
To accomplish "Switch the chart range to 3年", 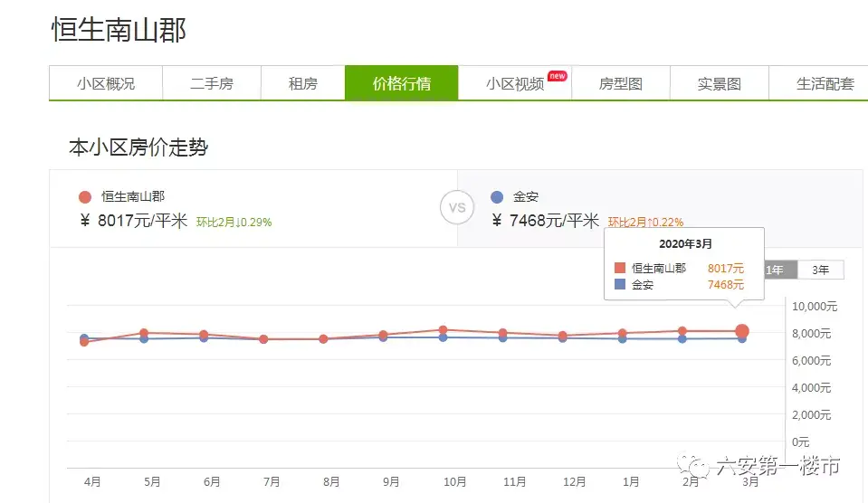I will 820,270.
